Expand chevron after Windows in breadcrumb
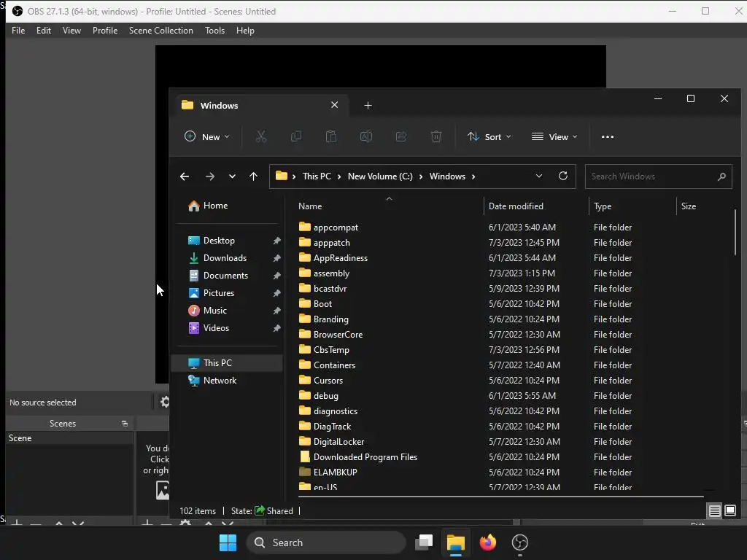 click(x=473, y=176)
